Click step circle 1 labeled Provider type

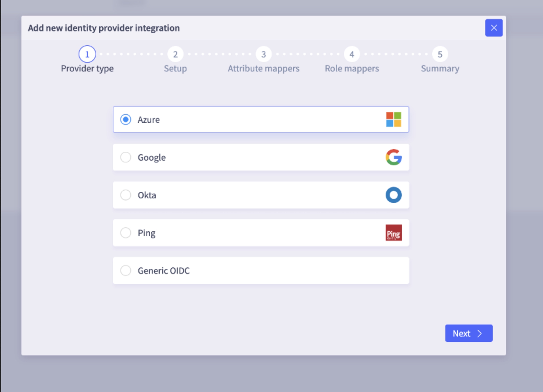87,54
